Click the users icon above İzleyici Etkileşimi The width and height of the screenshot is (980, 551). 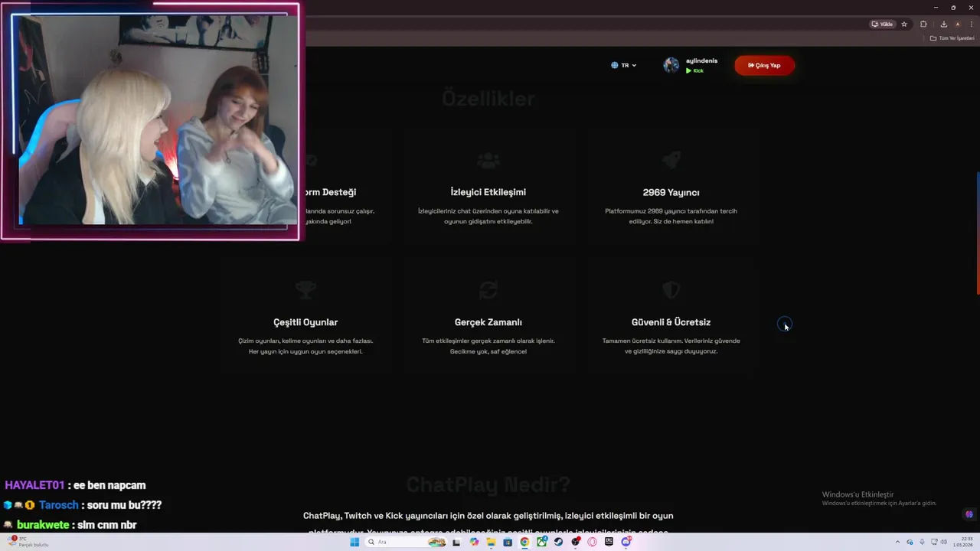coord(488,161)
